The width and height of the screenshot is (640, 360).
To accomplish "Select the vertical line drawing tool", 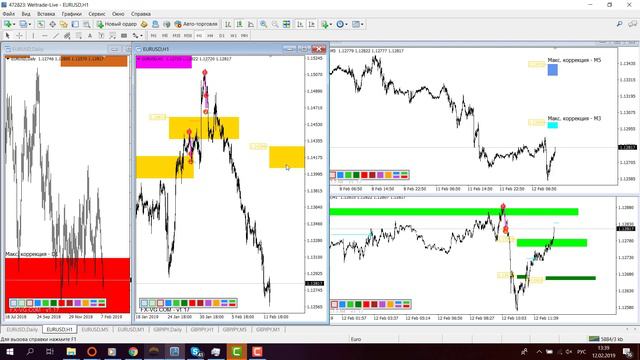I will [x=33, y=36].
